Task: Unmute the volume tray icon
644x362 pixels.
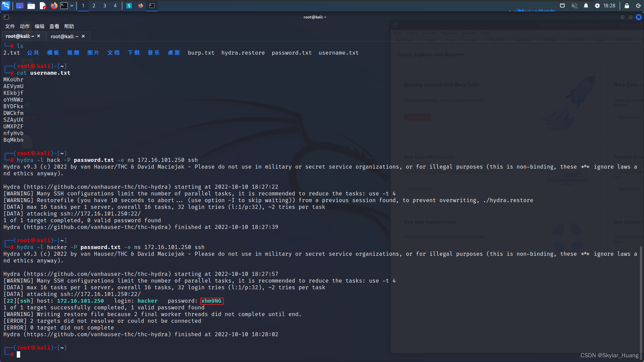Action: coord(575,6)
